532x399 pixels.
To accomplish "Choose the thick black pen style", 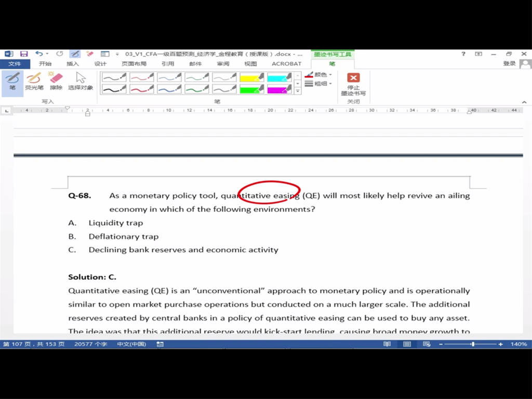I will (x=114, y=89).
